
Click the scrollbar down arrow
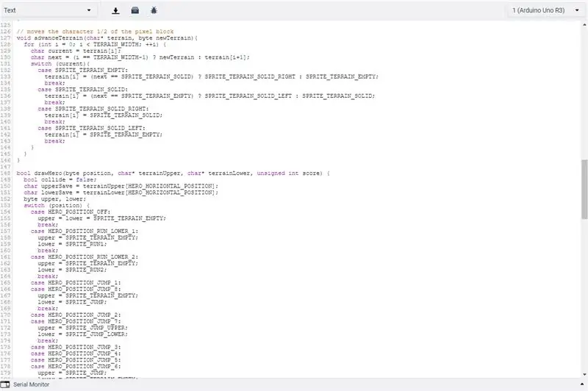click(584, 374)
